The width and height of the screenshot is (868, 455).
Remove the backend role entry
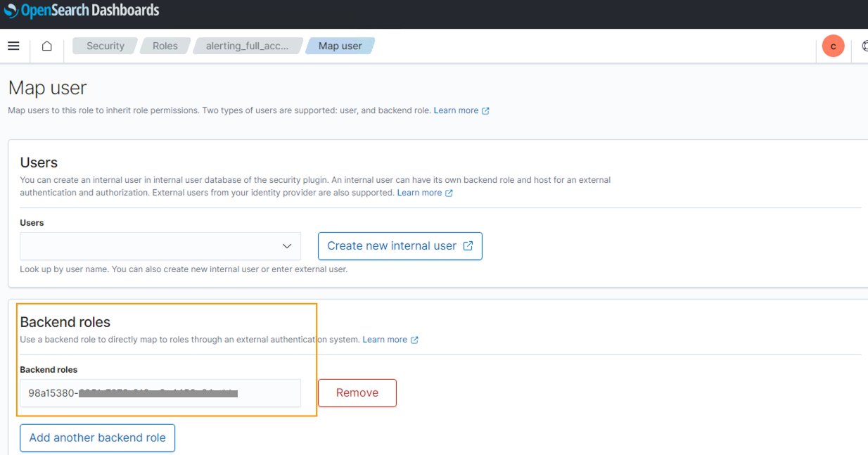[x=357, y=393]
